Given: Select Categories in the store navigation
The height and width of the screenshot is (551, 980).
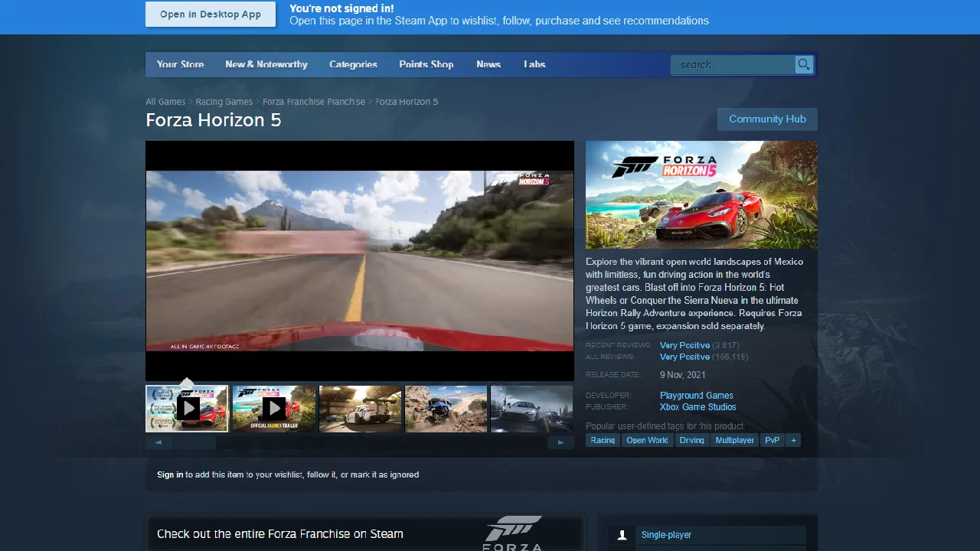Looking at the screenshot, I should 353,64.
